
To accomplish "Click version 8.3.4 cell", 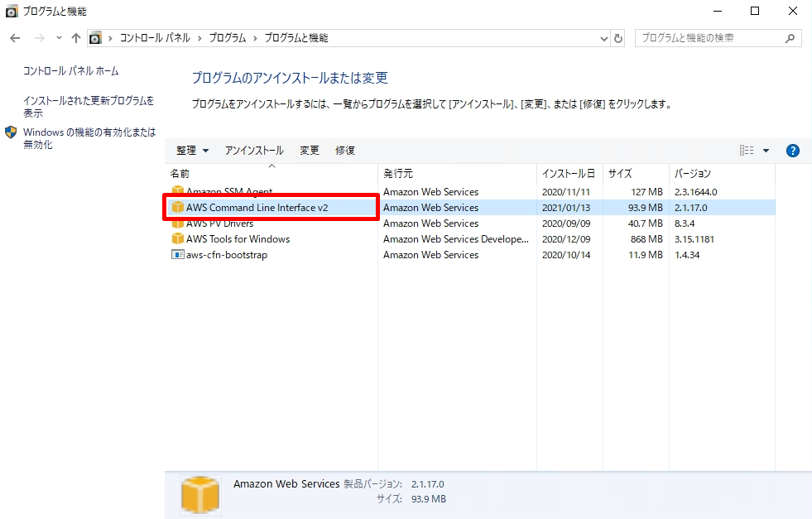I will tap(684, 223).
